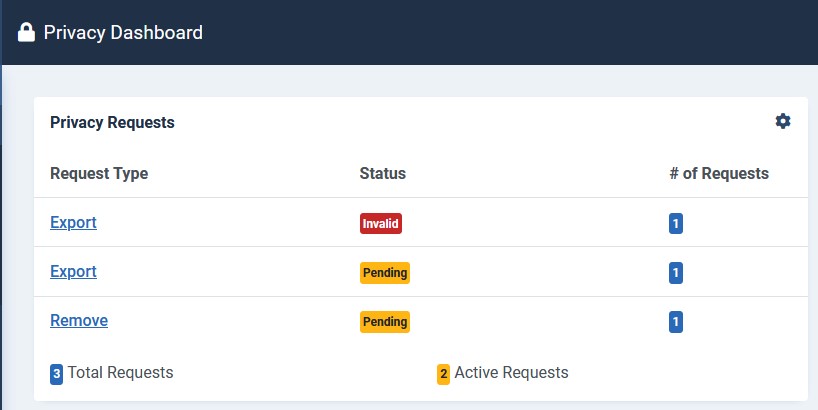Click the # of Requests column header
Viewport: 818px width, 410px height.
coord(719,173)
